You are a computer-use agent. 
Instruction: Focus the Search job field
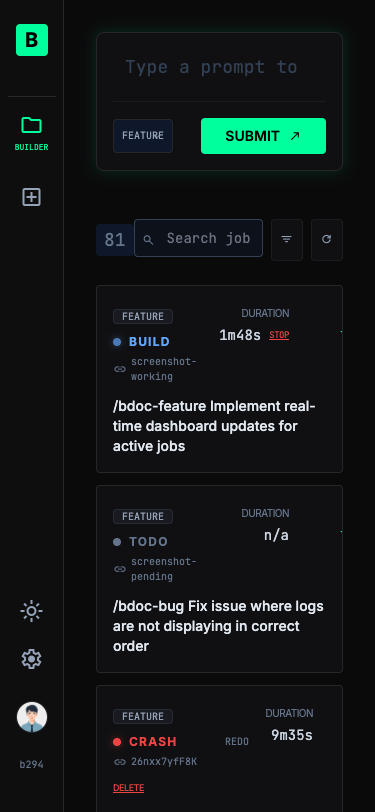[x=198, y=238]
